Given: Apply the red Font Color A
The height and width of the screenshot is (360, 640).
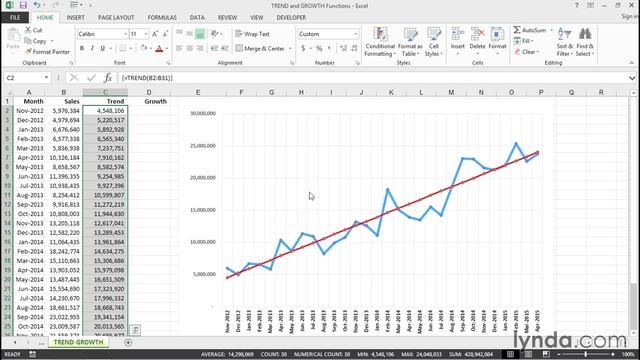Looking at the screenshot, I should point(160,48).
